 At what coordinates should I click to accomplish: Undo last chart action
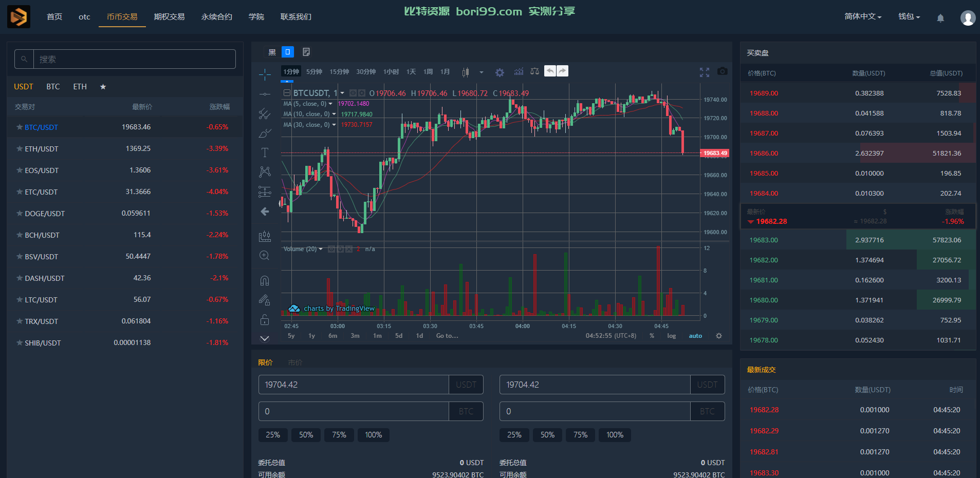550,71
